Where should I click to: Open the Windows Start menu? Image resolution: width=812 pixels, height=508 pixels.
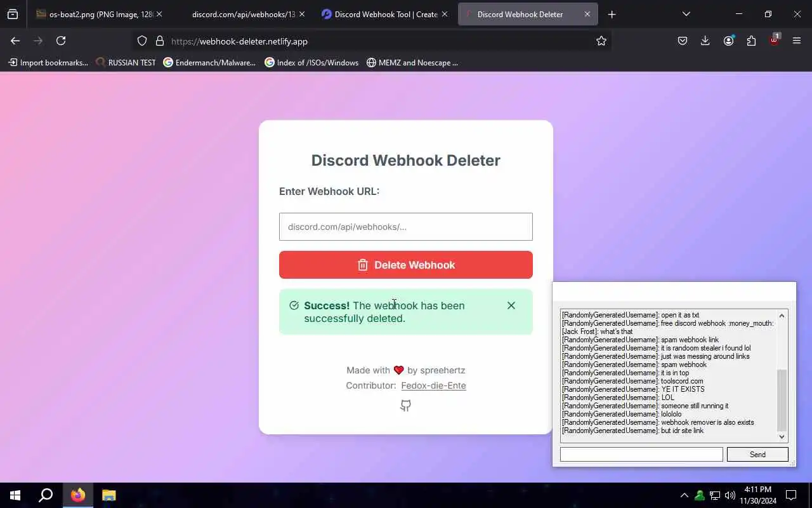[15, 495]
